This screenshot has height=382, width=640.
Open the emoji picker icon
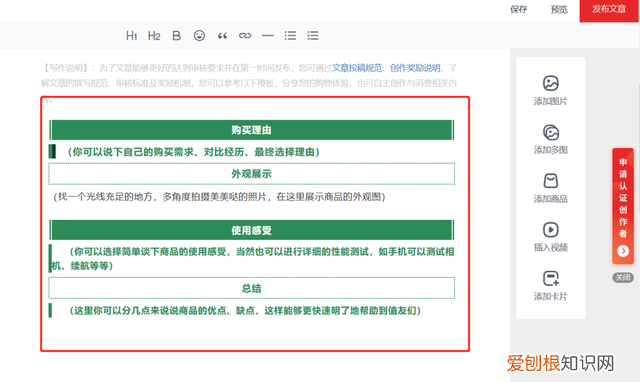tap(199, 36)
